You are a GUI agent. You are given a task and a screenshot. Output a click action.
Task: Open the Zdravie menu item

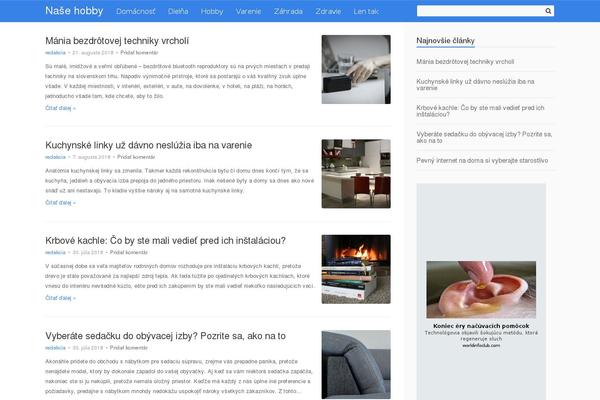click(x=328, y=11)
